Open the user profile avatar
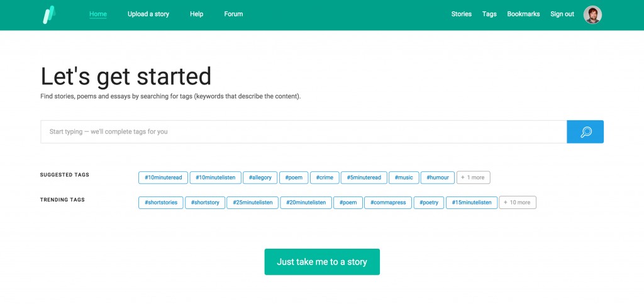The image size is (644, 306). 592,14
